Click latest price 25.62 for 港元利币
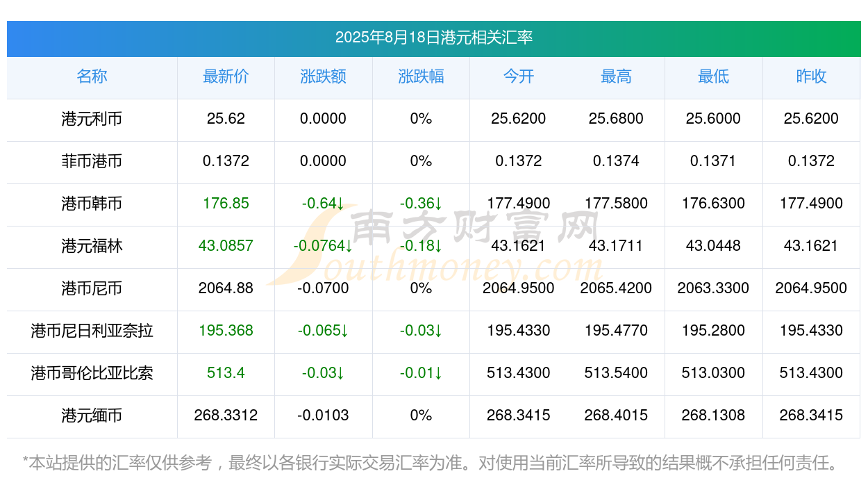This screenshot has height=485, width=868. (226, 119)
